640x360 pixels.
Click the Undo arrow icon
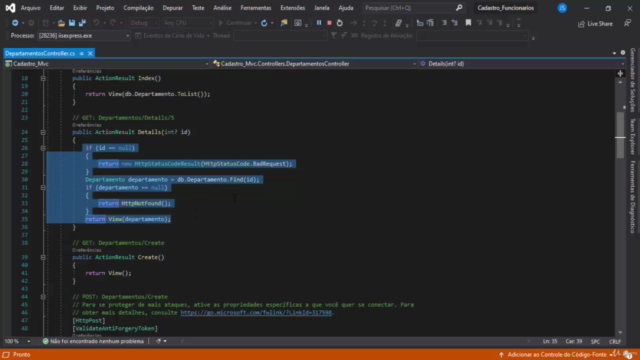pos(96,23)
